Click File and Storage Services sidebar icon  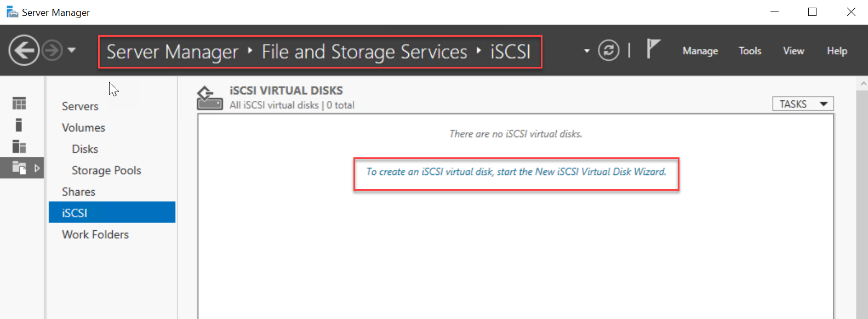19,168
